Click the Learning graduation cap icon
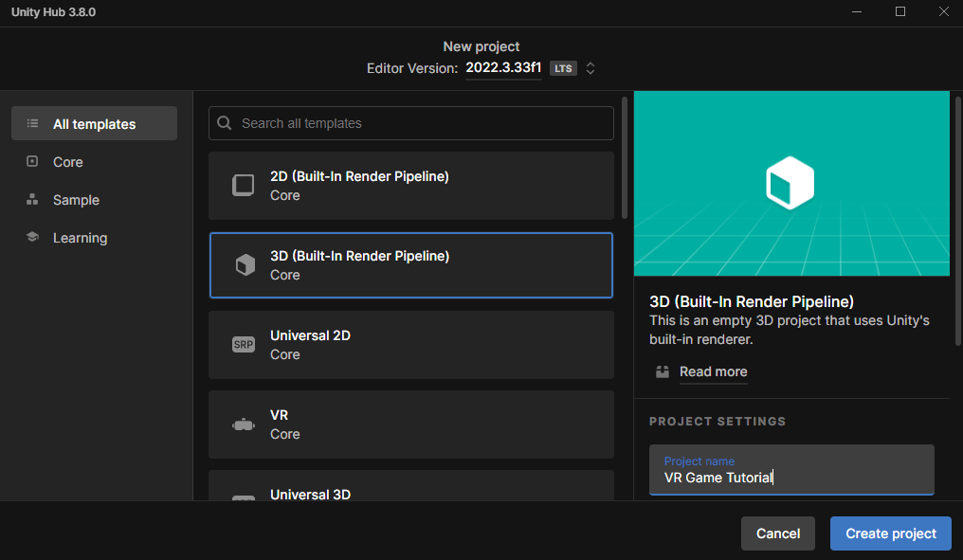This screenshot has width=963, height=560. click(x=33, y=238)
